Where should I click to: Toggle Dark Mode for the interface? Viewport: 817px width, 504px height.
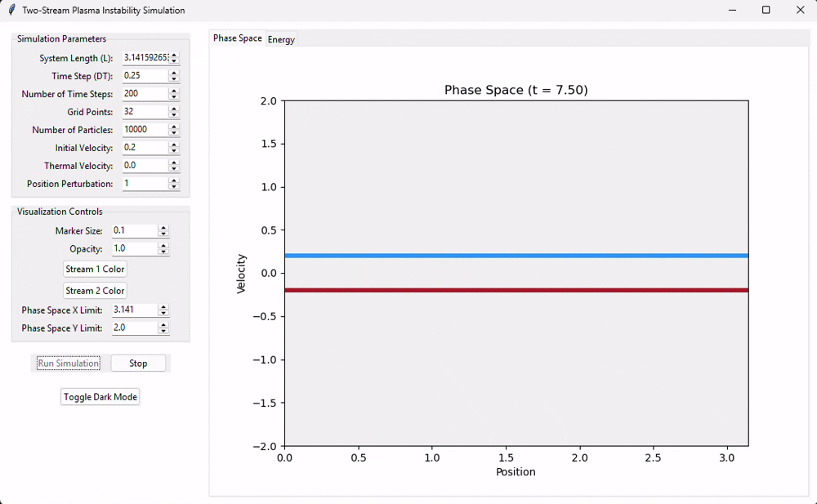[x=100, y=396]
